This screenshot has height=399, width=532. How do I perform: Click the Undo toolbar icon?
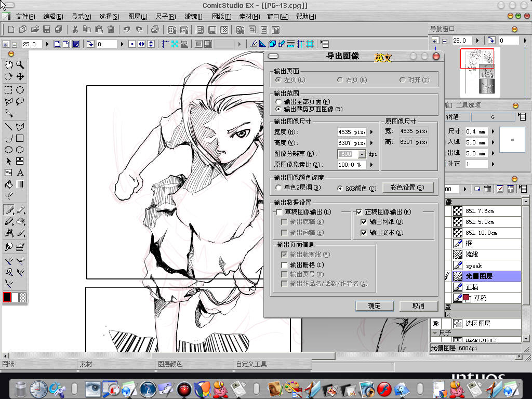(127, 30)
